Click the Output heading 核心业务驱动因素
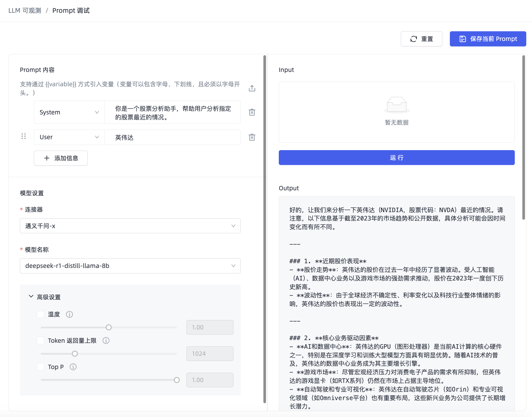 pos(347,338)
